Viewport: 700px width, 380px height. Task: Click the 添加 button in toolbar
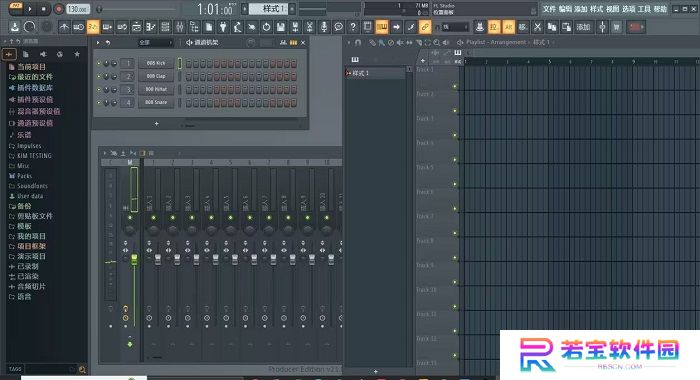(583, 27)
